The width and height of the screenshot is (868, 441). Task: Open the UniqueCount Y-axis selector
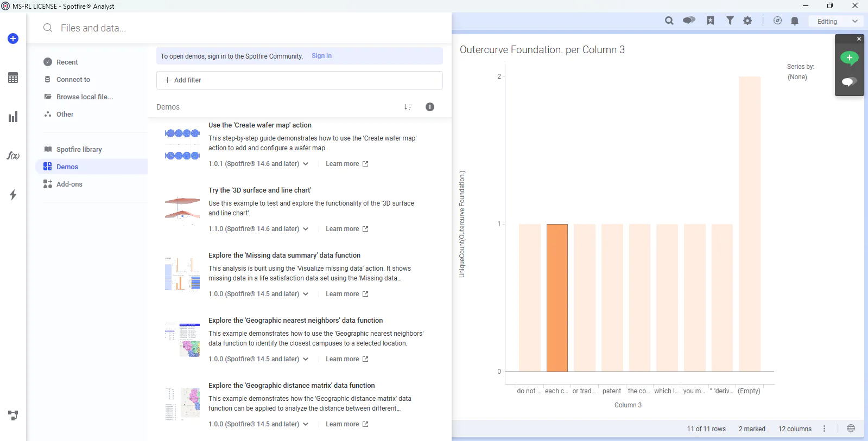[x=462, y=224]
